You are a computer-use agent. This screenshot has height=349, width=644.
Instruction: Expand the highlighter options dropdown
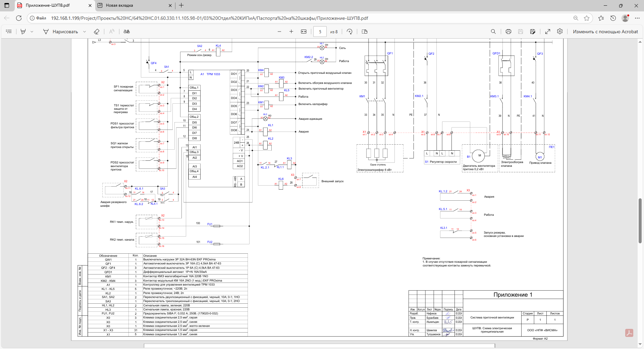[32, 32]
